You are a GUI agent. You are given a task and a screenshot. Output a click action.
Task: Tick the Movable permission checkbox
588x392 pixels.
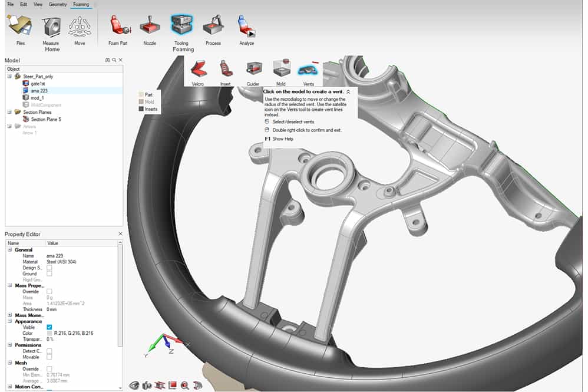[x=49, y=357]
